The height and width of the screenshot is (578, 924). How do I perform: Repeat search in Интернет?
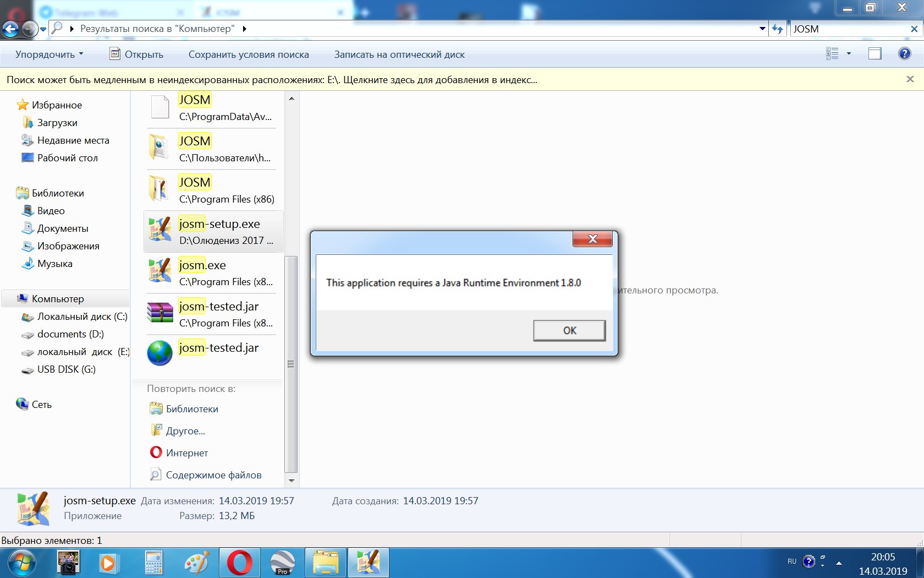click(179, 452)
